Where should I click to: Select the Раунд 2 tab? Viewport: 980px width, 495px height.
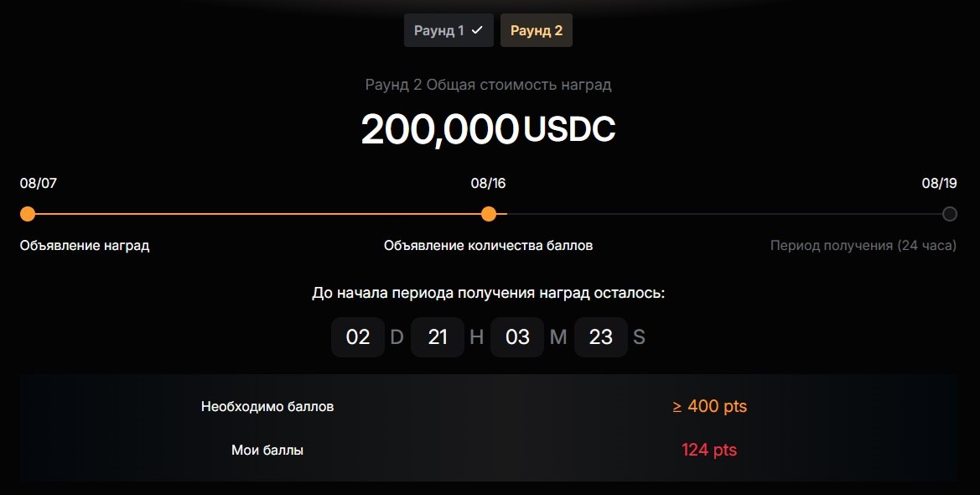tap(537, 31)
